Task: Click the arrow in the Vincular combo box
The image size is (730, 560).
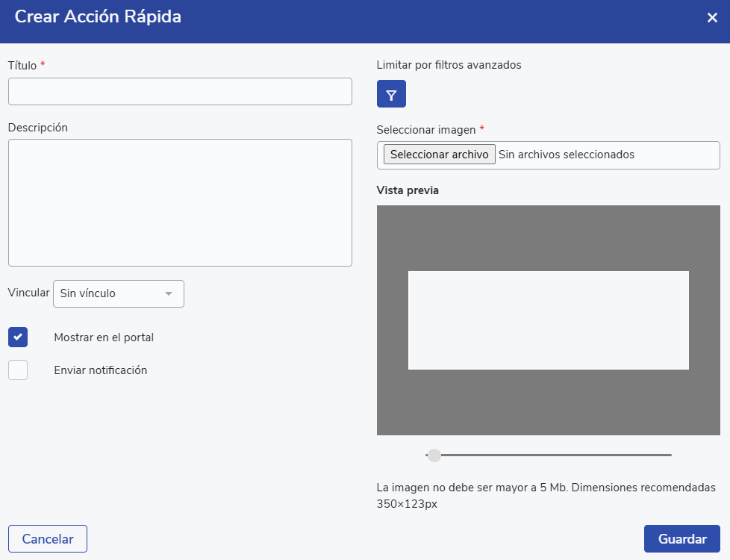Action: [169, 293]
